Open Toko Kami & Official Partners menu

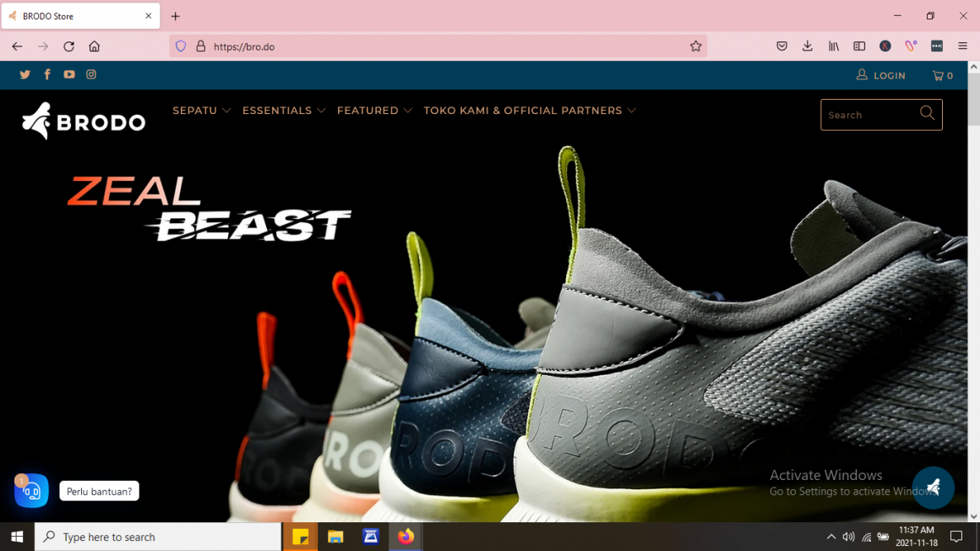[x=530, y=111]
